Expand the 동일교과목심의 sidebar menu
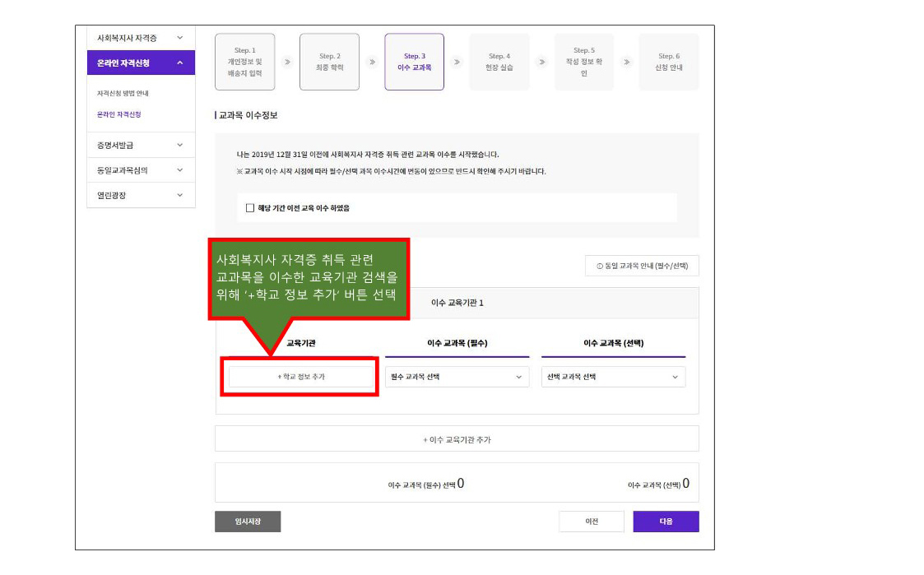The height and width of the screenshot is (575, 924). pyautogui.click(x=141, y=170)
